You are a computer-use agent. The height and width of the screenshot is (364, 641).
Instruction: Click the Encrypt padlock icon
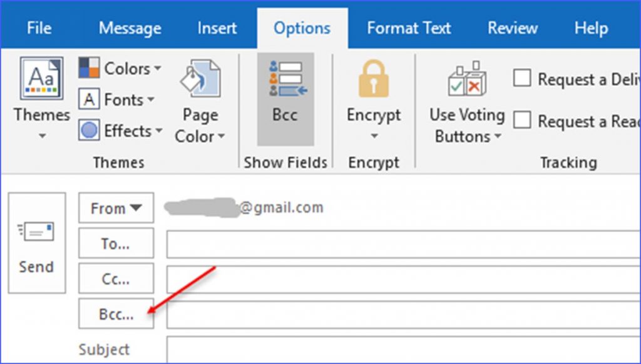pos(373,79)
